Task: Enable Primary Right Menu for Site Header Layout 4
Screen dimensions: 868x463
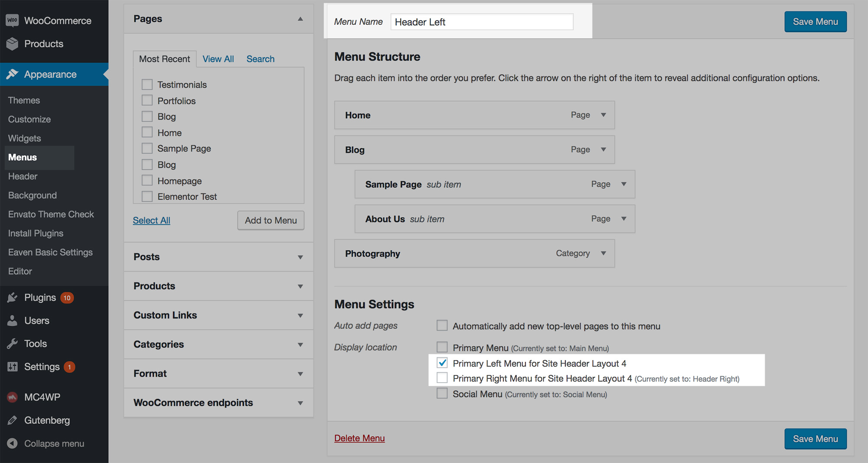Action: (x=442, y=377)
